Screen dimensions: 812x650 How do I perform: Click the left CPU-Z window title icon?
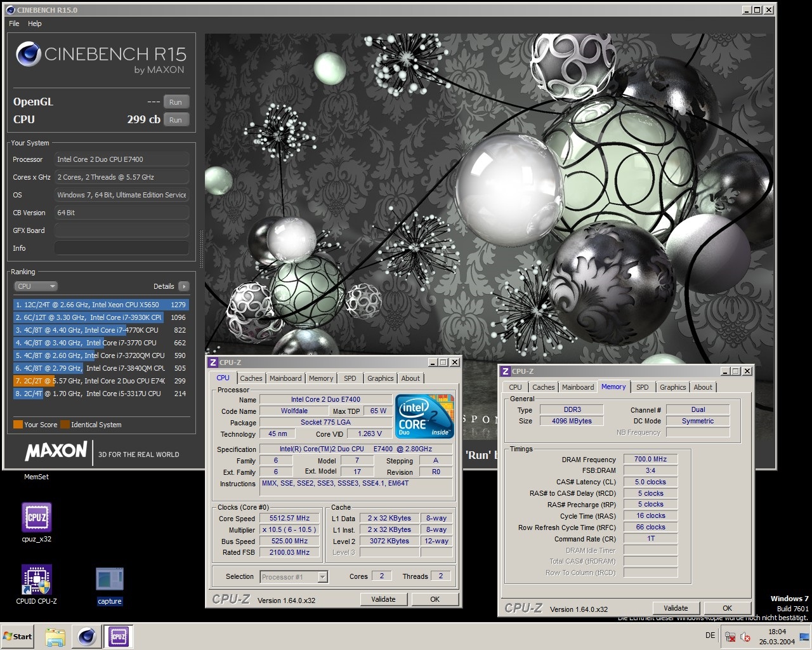pos(213,362)
